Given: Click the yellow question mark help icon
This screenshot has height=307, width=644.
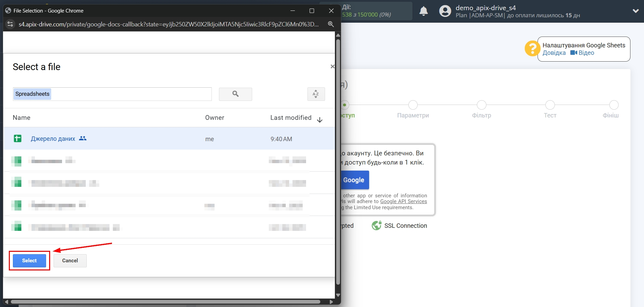Looking at the screenshot, I should (532, 49).
